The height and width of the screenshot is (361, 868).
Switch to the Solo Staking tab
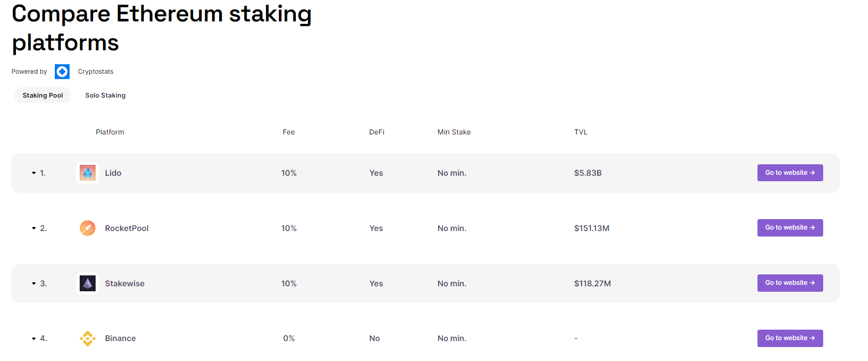coord(105,95)
